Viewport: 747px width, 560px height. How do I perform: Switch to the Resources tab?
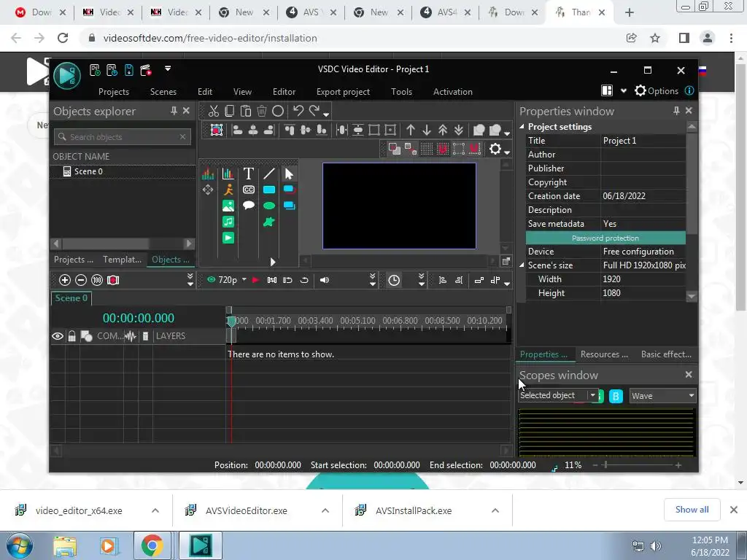tap(604, 354)
